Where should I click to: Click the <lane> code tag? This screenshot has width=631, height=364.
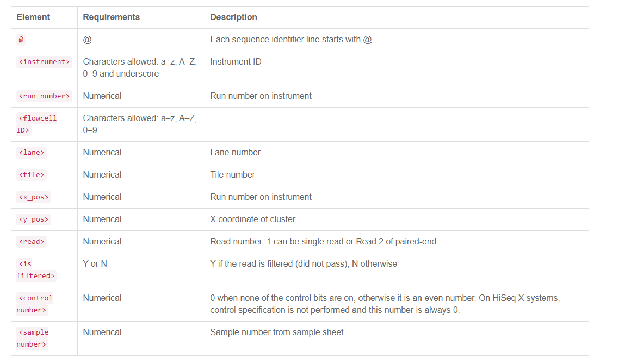click(x=32, y=153)
